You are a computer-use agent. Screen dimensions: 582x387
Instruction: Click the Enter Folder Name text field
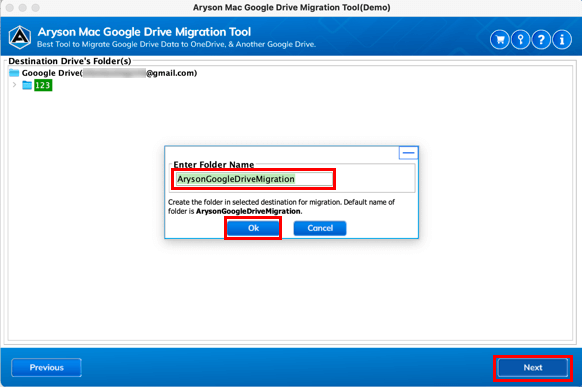254,179
